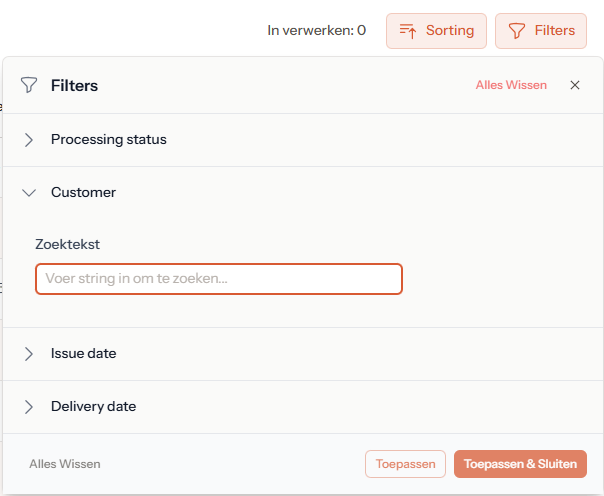This screenshot has width=604, height=496.
Task: Click the sort arrow icon beside Sorting
Action: (x=408, y=31)
